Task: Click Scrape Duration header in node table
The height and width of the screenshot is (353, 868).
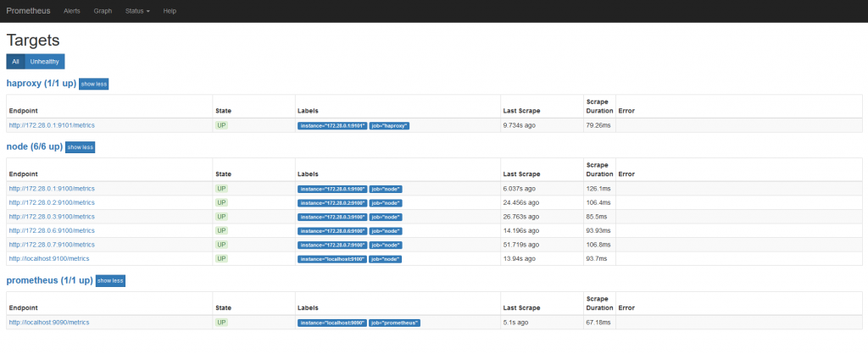Action: tap(599, 169)
